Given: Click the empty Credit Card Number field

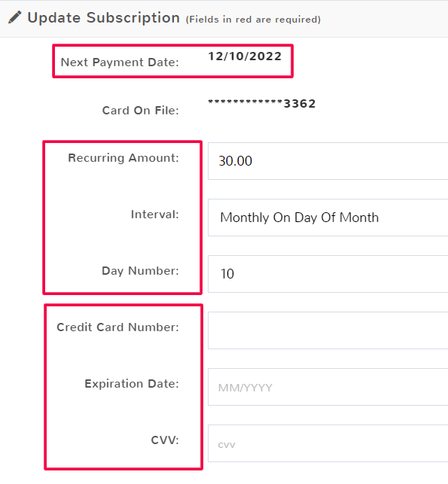Looking at the screenshot, I should coord(328,330).
